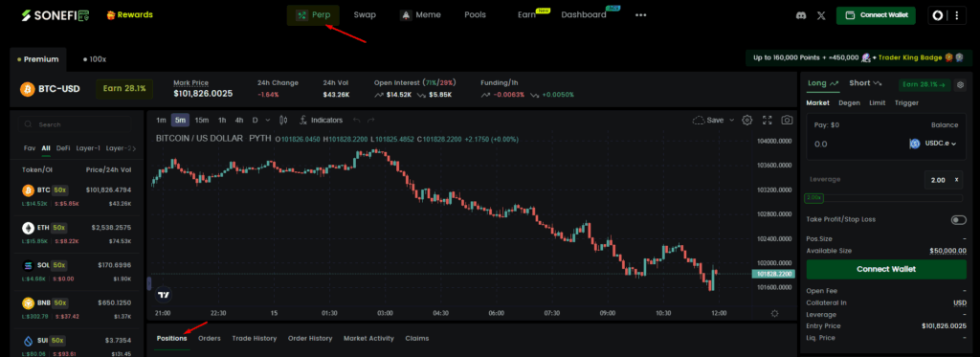Click the SONEFI logo
980x357 pixels.
click(x=55, y=15)
